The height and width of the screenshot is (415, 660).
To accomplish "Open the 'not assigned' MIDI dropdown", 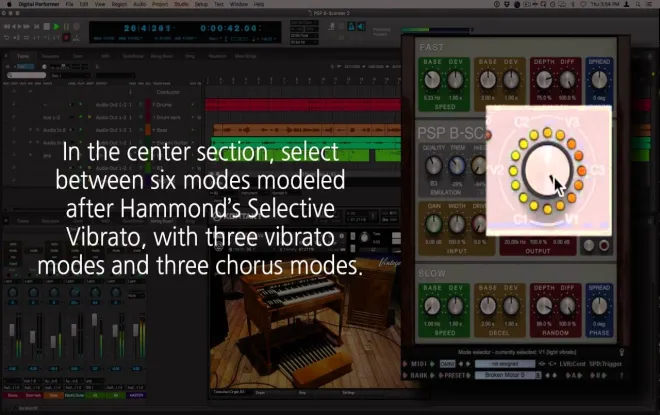I will pos(505,364).
